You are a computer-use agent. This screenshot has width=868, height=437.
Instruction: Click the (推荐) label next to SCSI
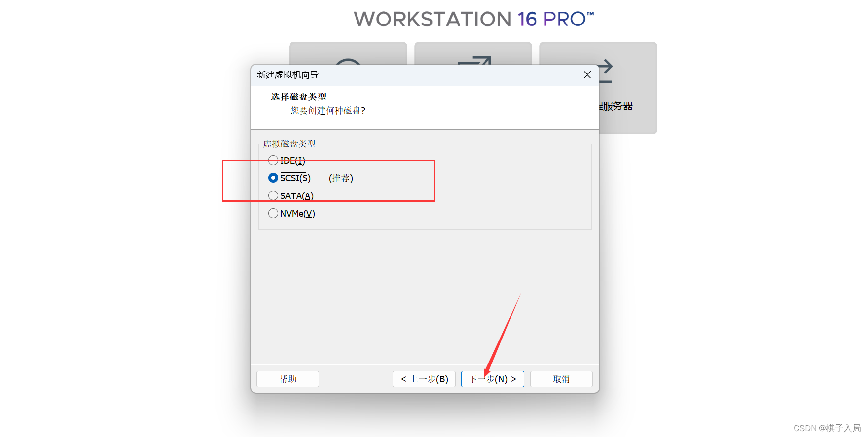(341, 178)
